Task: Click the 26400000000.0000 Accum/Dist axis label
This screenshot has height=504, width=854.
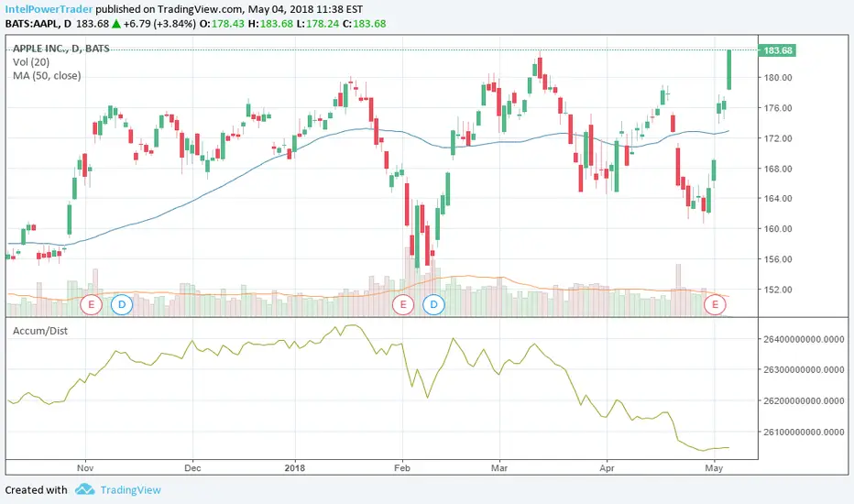Action: point(804,339)
